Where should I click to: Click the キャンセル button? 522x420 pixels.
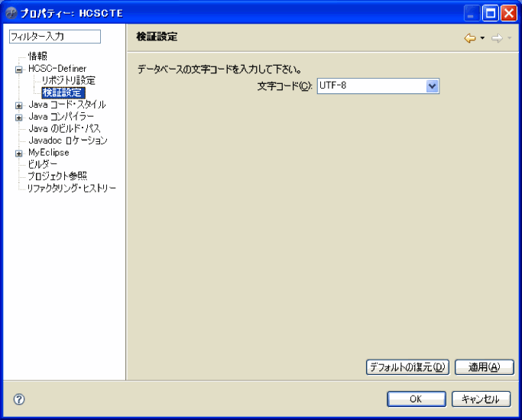click(481, 399)
